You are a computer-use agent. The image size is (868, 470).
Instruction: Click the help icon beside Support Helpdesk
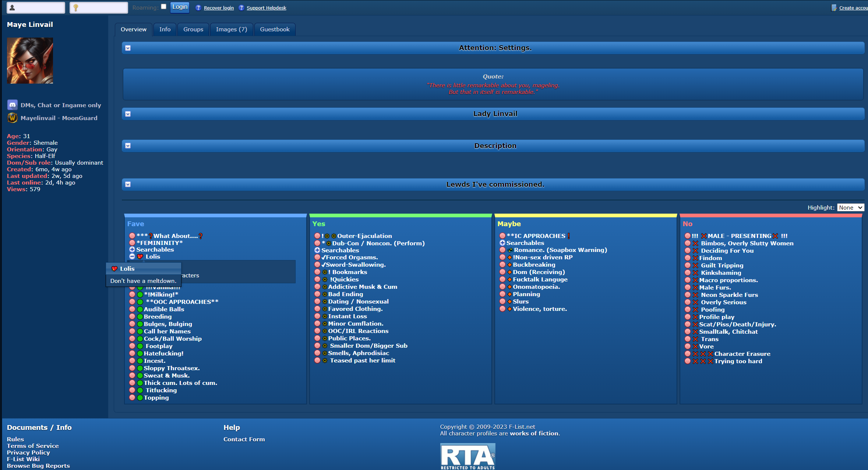(241, 8)
